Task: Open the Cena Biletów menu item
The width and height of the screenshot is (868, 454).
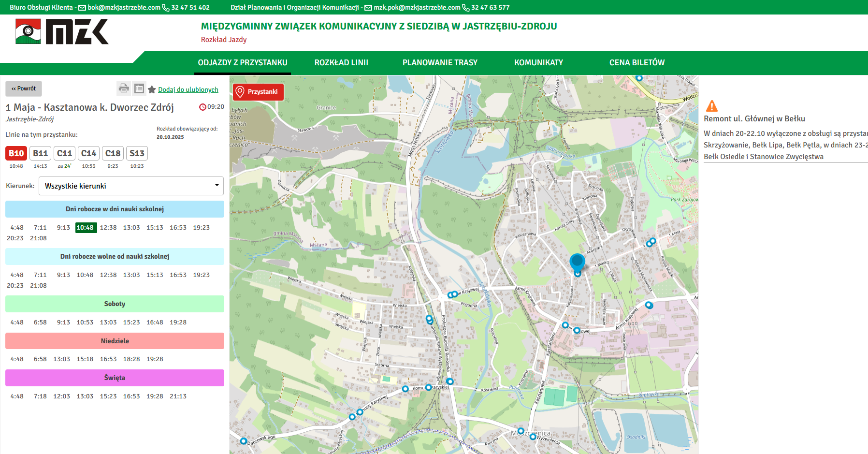Action: [637, 62]
